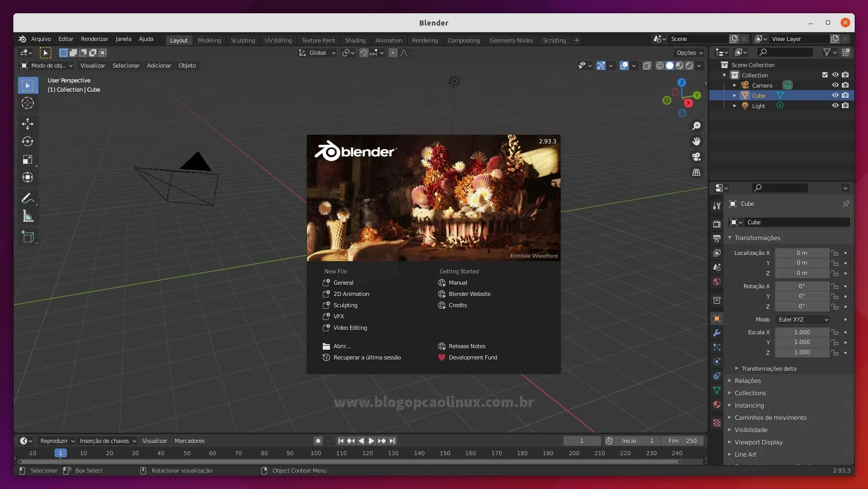Open the Modifier properties wrench tab

(717, 333)
